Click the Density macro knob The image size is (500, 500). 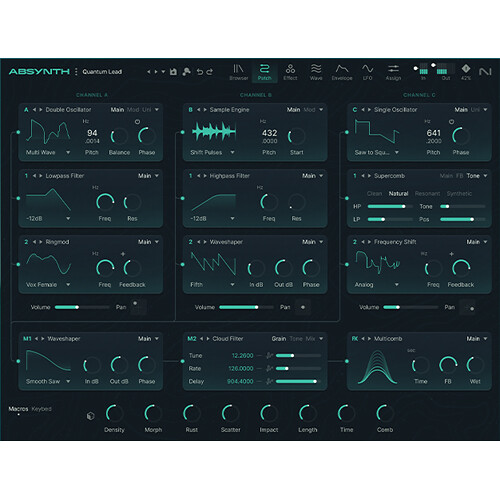[114, 413]
